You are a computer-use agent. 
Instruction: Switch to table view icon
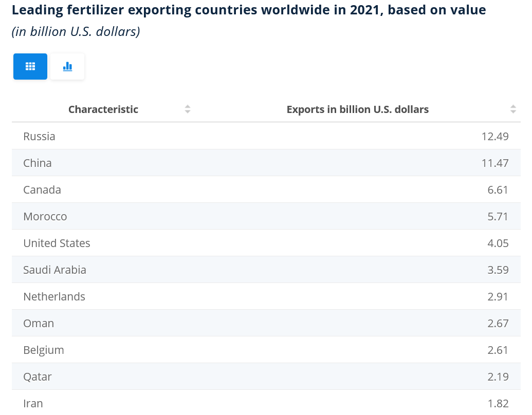tap(30, 66)
